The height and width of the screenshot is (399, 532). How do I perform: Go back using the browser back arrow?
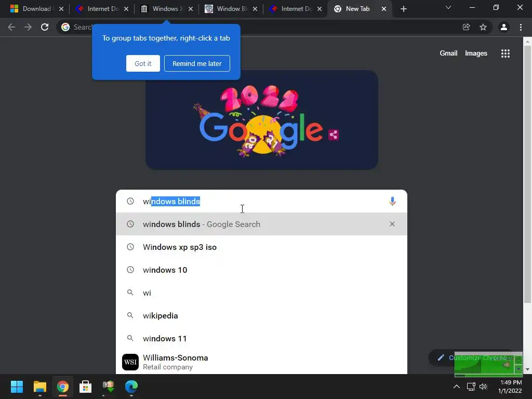pyautogui.click(x=11, y=27)
